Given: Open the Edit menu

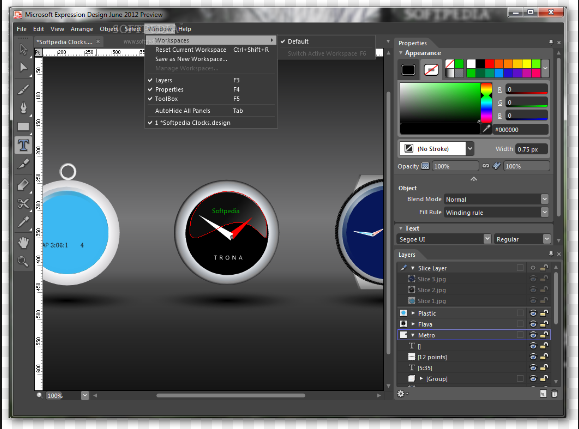Looking at the screenshot, I should 38,29.
